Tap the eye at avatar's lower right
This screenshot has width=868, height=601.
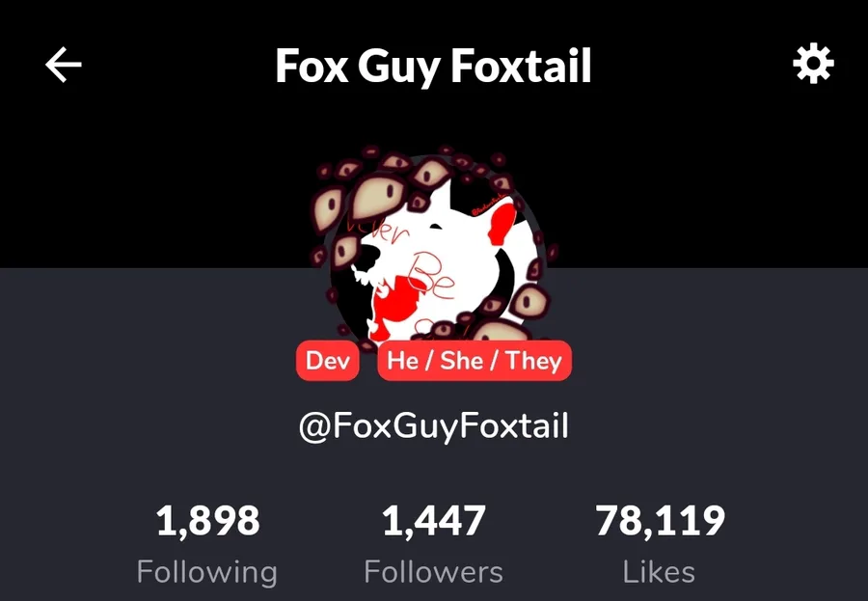tap(529, 302)
